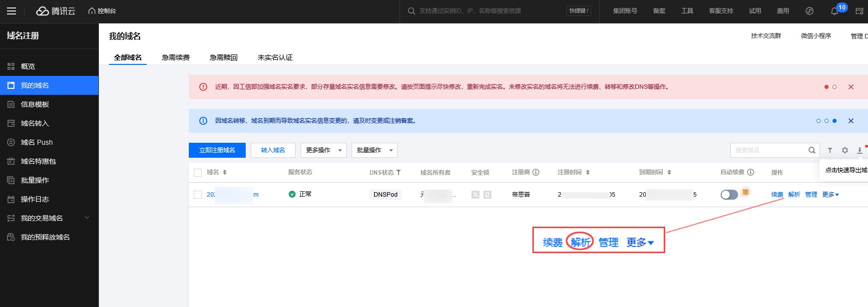Open table column settings gear
868x307 pixels.
coord(845,150)
